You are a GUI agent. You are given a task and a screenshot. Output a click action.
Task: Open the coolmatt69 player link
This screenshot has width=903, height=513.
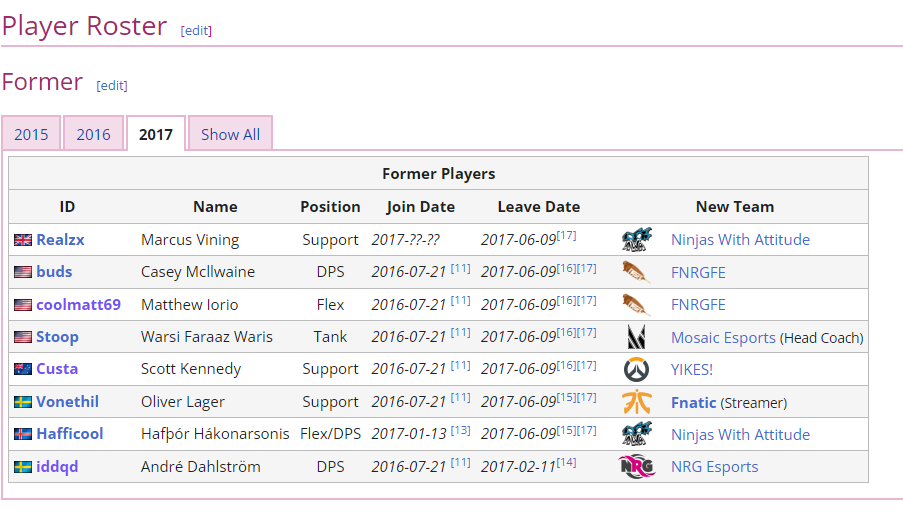click(78, 304)
